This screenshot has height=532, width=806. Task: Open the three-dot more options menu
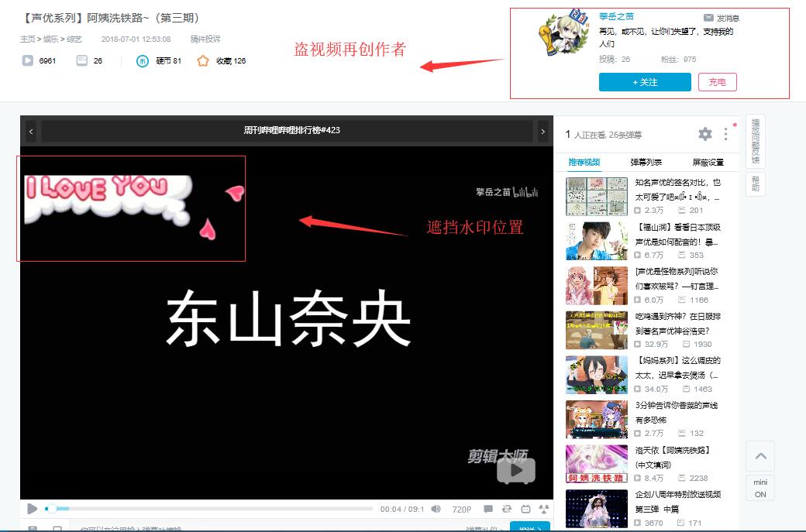pos(726,134)
